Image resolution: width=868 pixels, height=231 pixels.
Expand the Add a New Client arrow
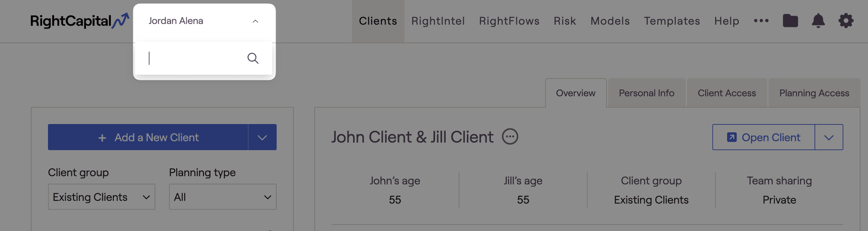coord(262,137)
